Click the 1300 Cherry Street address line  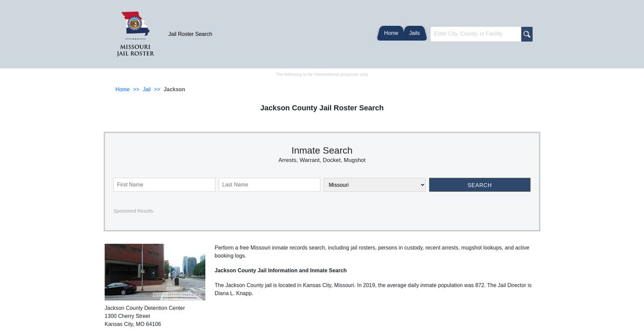[x=127, y=316]
